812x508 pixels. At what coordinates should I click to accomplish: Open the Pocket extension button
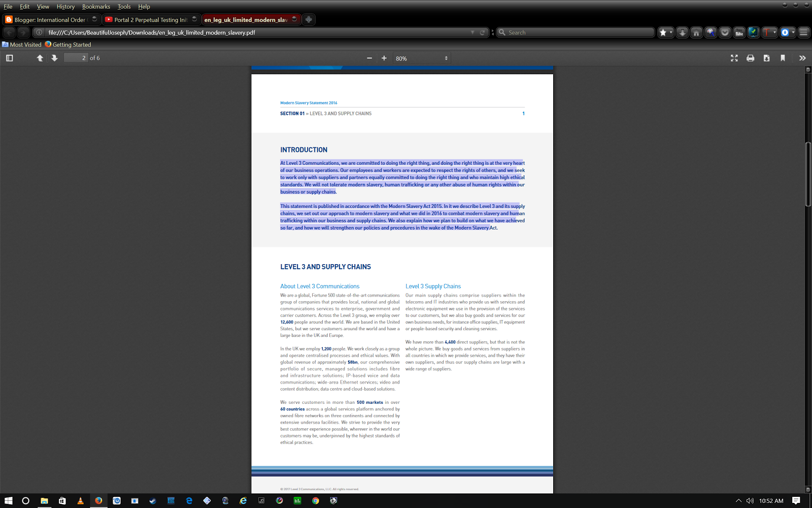725,33
